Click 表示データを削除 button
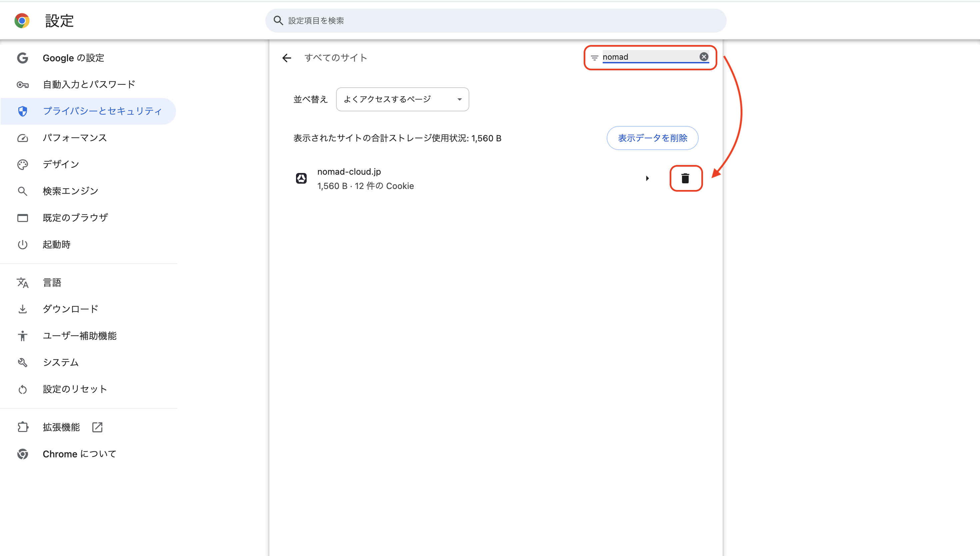The image size is (980, 556). (x=652, y=138)
